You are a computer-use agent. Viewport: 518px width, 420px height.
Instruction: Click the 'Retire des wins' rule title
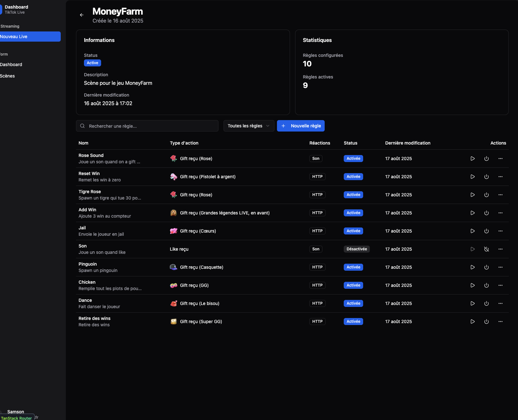pyautogui.click(x=94, y=318)
